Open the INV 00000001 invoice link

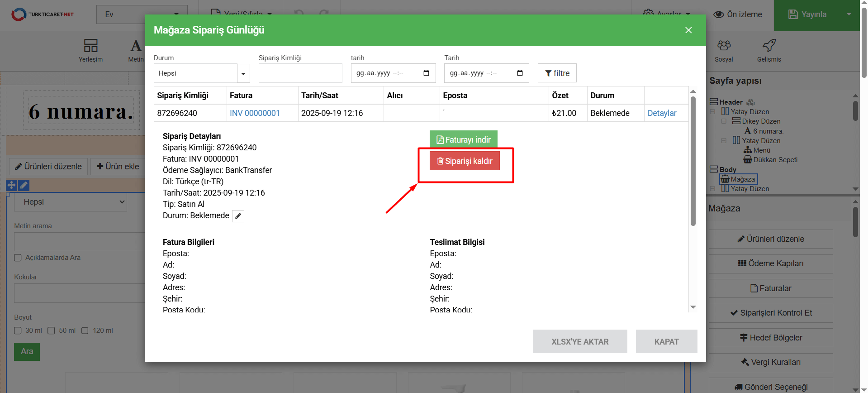point(255,113)
